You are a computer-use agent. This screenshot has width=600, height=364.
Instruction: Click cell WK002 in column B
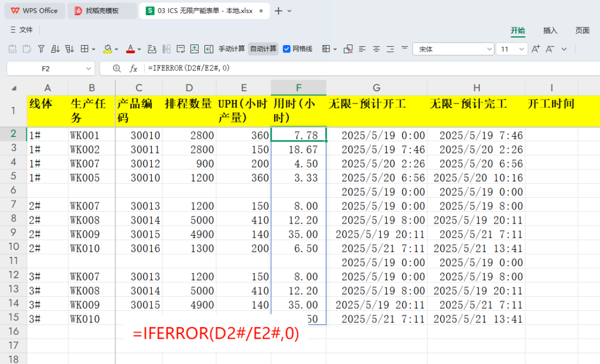pos(91,149)
